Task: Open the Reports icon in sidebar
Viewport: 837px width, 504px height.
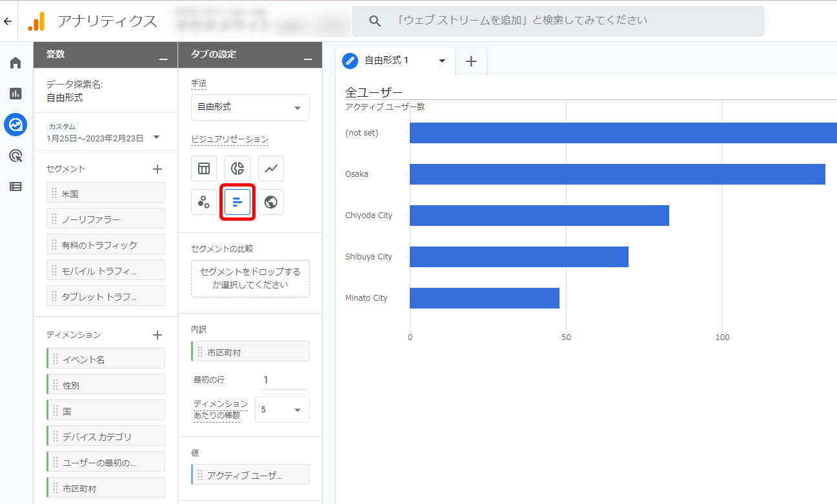Action: point(15,94)
